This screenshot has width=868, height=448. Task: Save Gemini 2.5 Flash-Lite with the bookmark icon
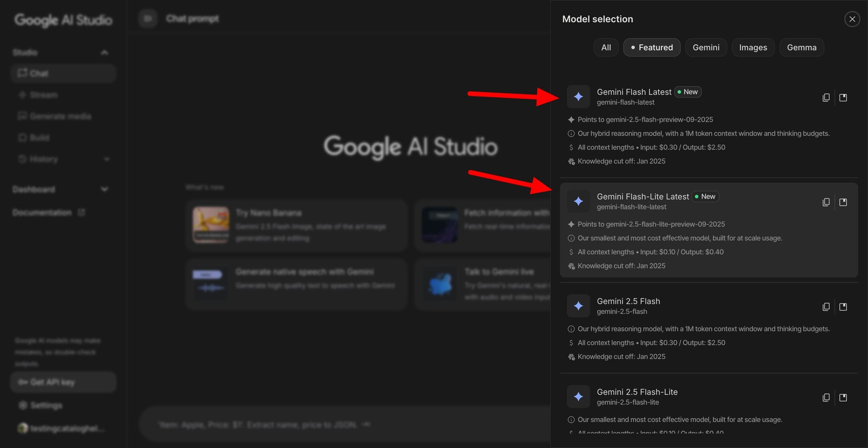(x=843, y=397)
